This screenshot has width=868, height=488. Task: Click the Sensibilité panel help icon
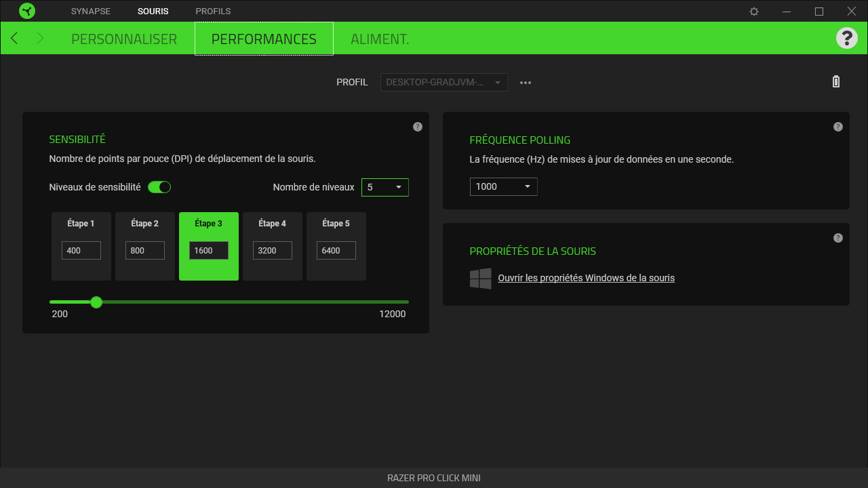418,127
